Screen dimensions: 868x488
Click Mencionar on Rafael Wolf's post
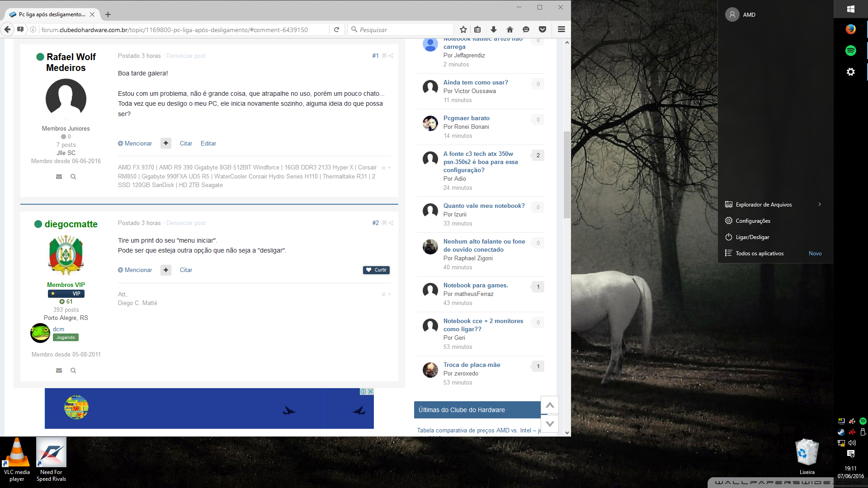point(135,143)
